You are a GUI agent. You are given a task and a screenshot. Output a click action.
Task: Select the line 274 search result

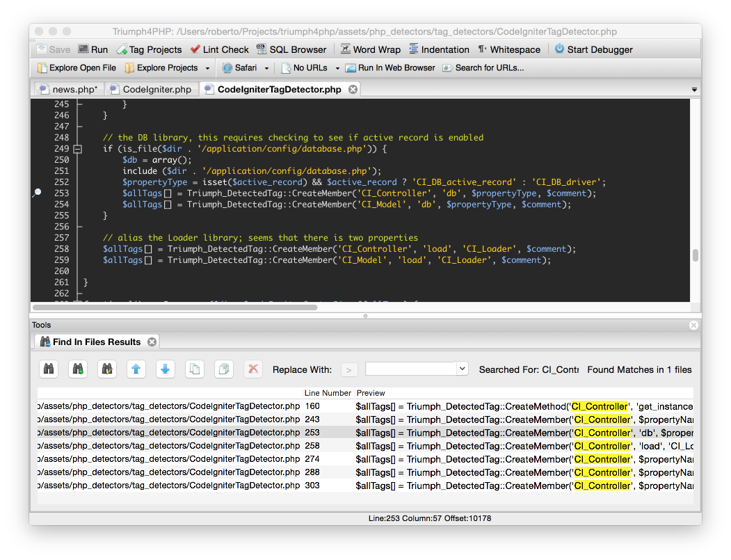pyautogui.click(x=312, y=459)
